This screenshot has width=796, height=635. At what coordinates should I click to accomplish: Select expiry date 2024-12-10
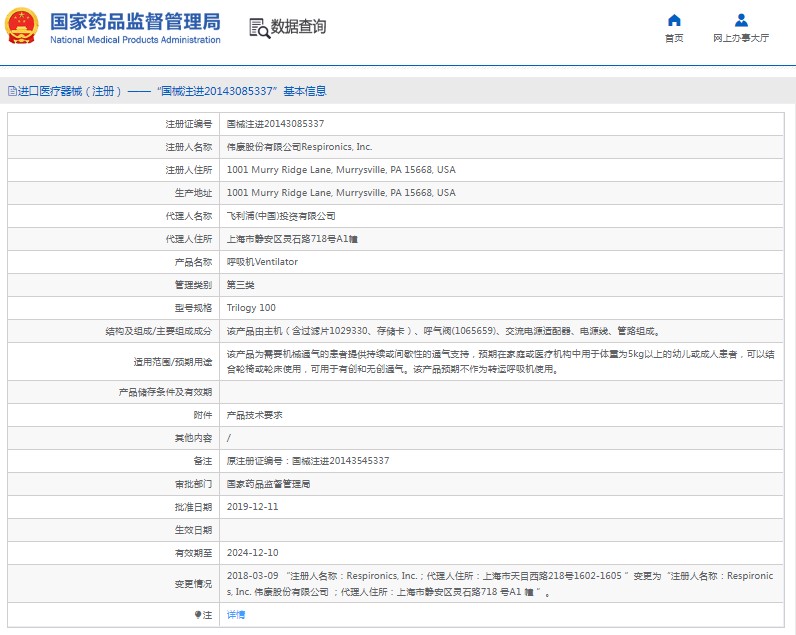point(252,553)
